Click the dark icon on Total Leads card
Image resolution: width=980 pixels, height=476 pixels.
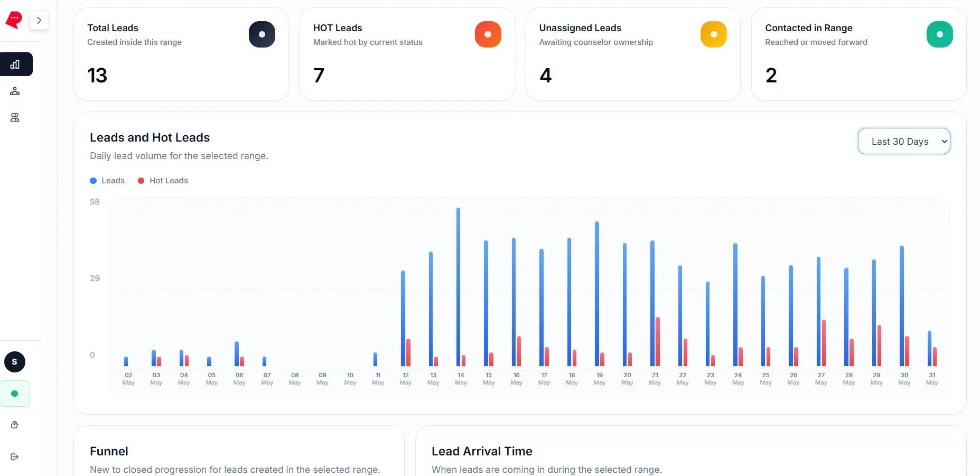pos(262,34)
